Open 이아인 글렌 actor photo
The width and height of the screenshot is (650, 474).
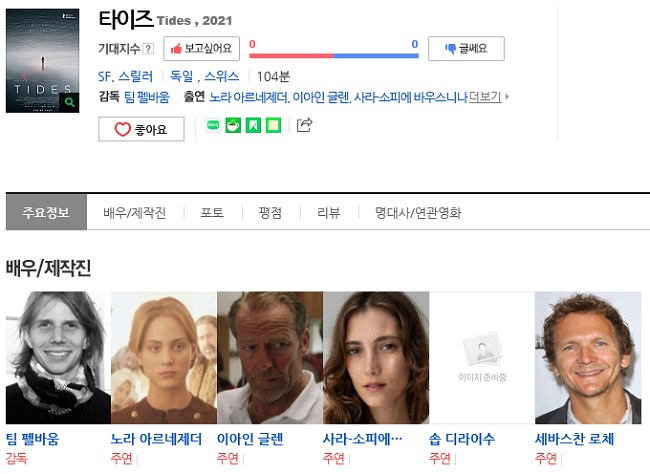click(x=270, y=357)
